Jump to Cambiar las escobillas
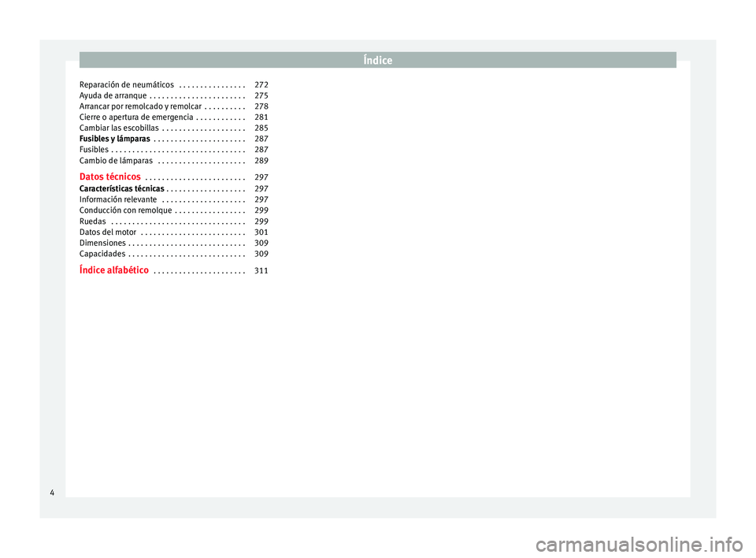756x558 pixels. (x=119, y=128)
